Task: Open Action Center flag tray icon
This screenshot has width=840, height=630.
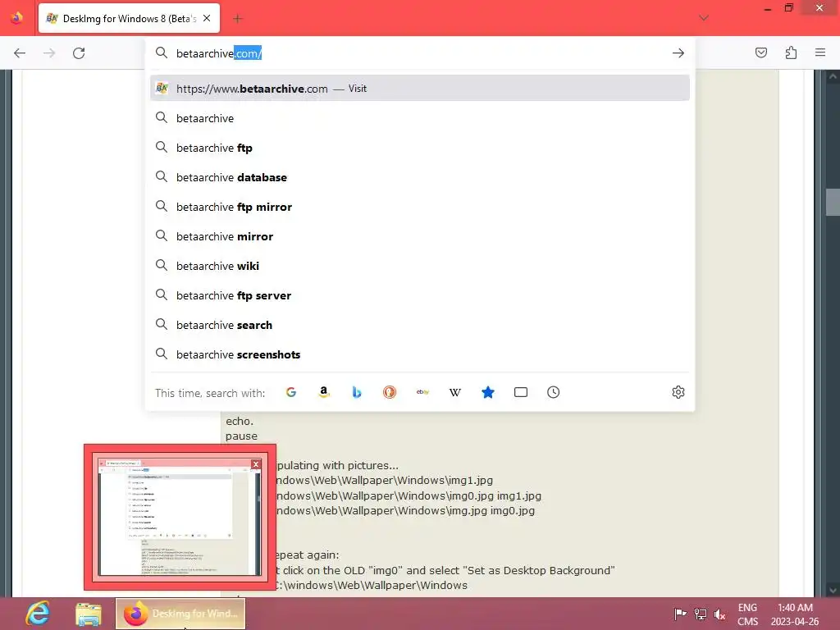Action: pyautogui.click(x=680, y=614)
